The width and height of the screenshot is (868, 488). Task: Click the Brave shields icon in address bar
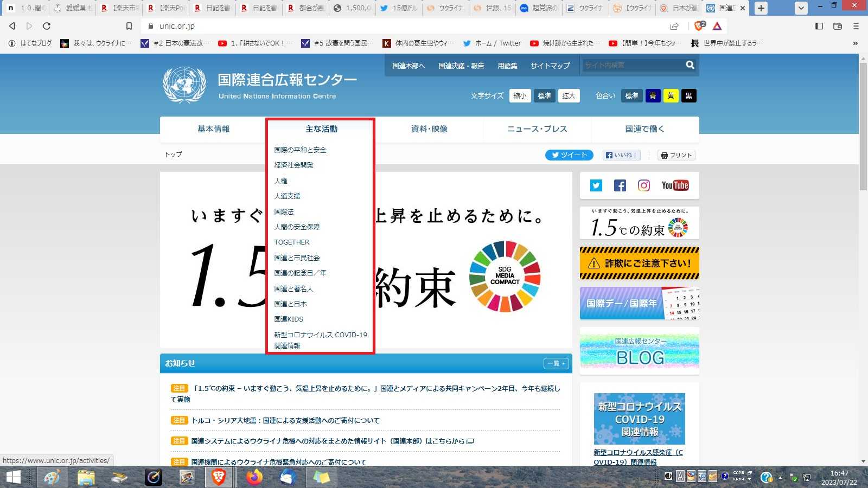tap(699, 26)
